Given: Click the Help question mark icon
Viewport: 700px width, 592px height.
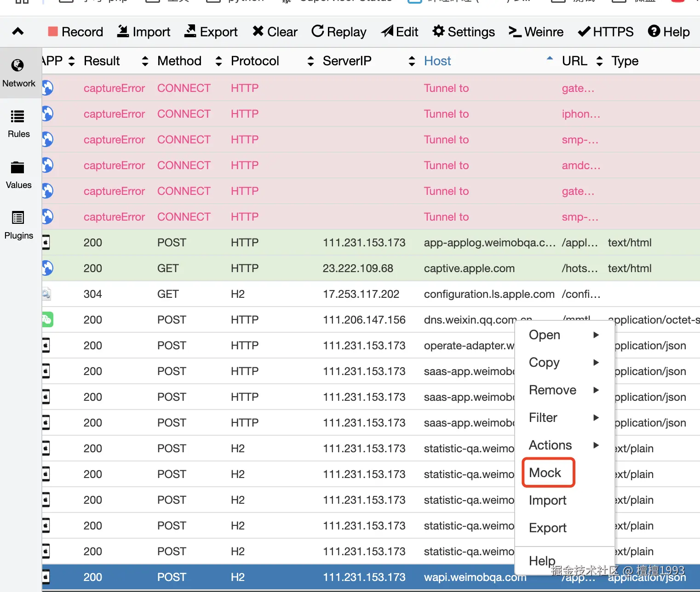Looking at the screenshot, I should (654, 31).
